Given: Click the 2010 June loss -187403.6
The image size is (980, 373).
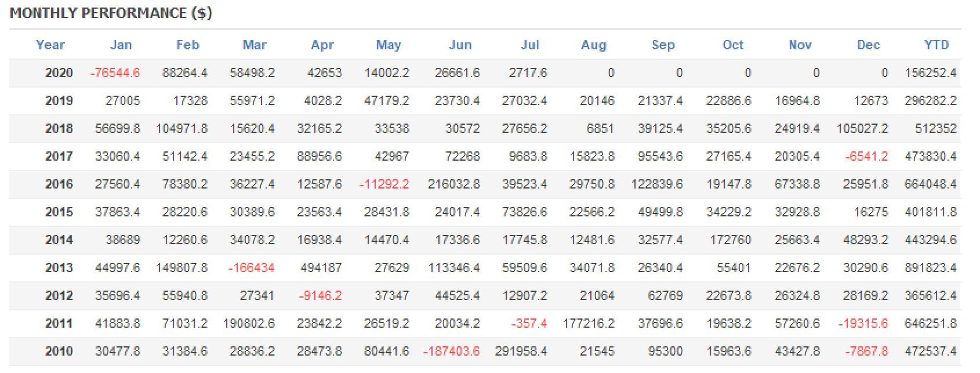Looking at the screenshot, I should (x=451, y=352).
